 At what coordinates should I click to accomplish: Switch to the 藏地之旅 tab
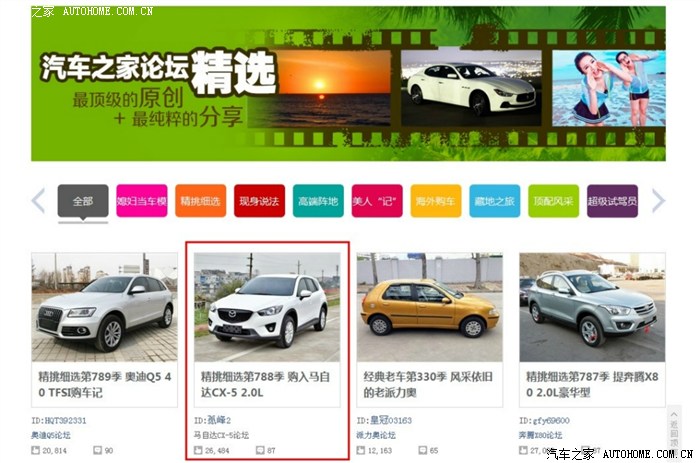click(x=495, y=201)
